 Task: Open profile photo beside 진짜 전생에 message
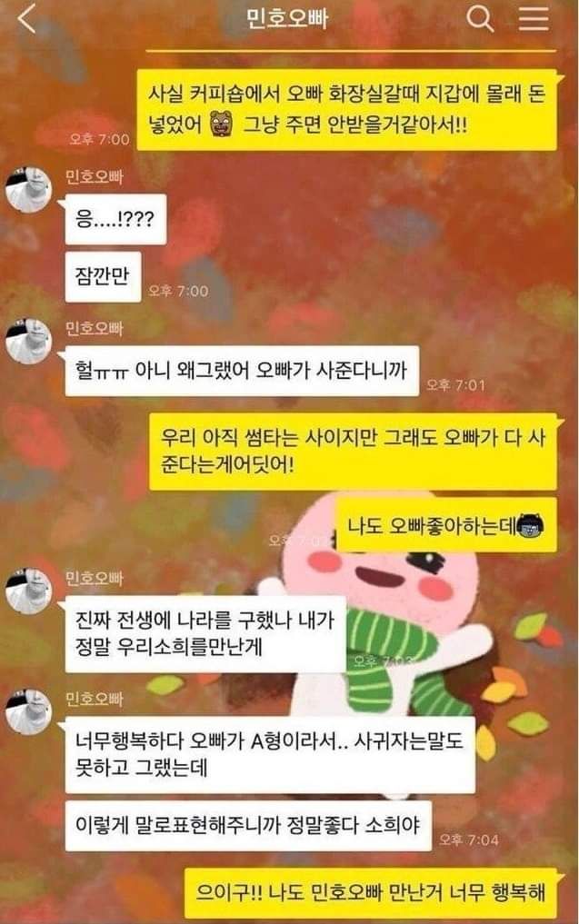point(28,591)
